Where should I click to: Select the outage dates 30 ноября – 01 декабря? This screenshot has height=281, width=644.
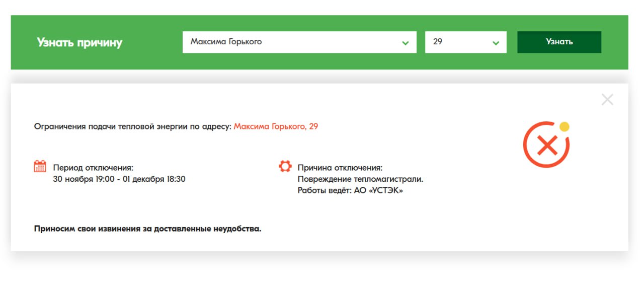(x=119, y=179)
